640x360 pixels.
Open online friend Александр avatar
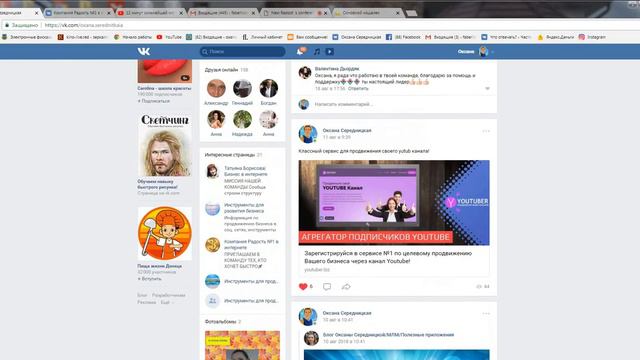(216, 88)
